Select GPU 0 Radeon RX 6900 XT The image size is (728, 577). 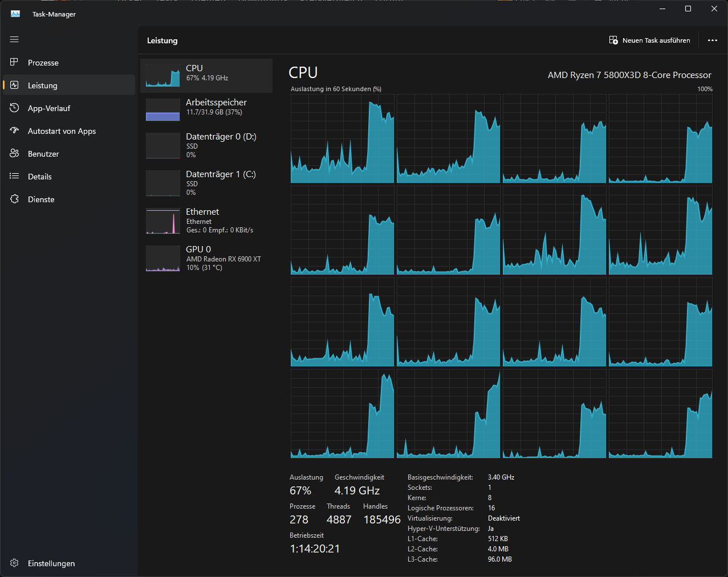pyautogui.click(x=206, y=259)
